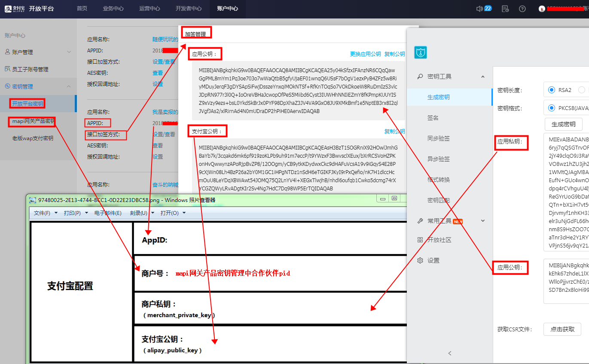Click 查看 AES密钥 for 随便玩玩的 app
The height and width of the screenshot is (364, 589).
(x=158, y=73)
